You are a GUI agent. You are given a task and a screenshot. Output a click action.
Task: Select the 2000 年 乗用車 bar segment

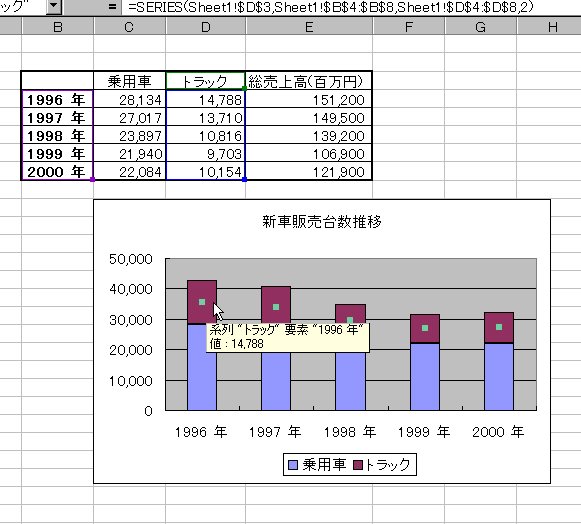pyautogui.click(x=499, y=377)
